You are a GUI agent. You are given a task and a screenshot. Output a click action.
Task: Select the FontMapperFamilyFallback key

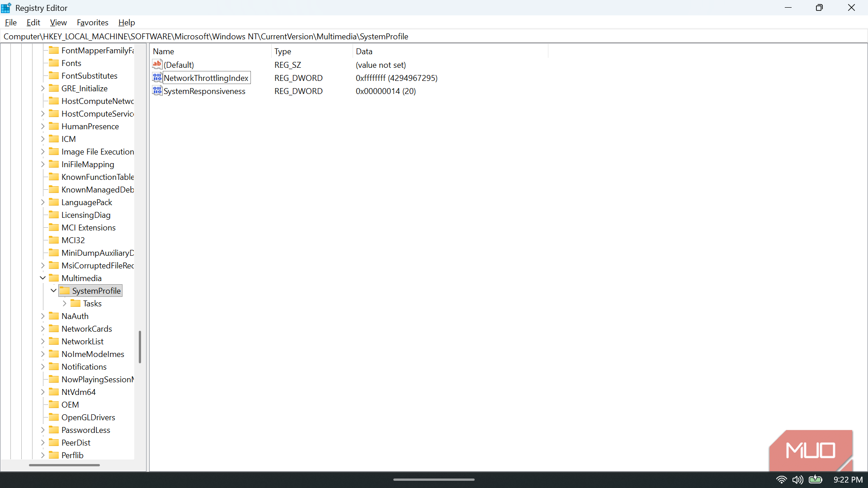(98, 51)
